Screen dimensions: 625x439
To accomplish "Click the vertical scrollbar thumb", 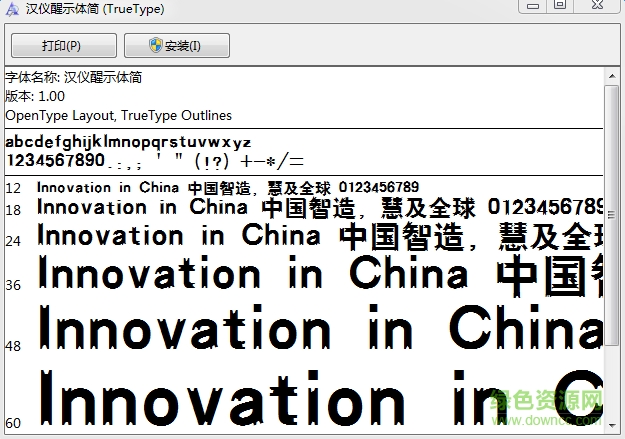I will 612,215.
